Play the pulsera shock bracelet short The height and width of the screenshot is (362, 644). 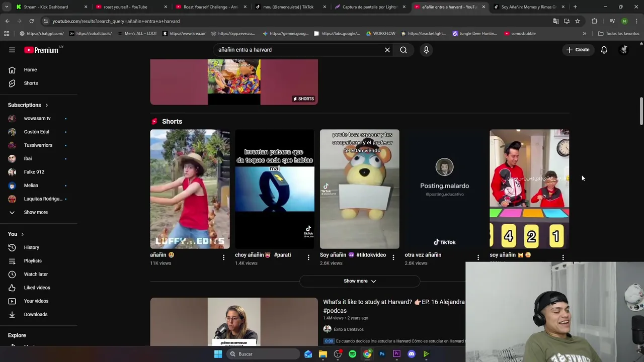tap(275, 189)
